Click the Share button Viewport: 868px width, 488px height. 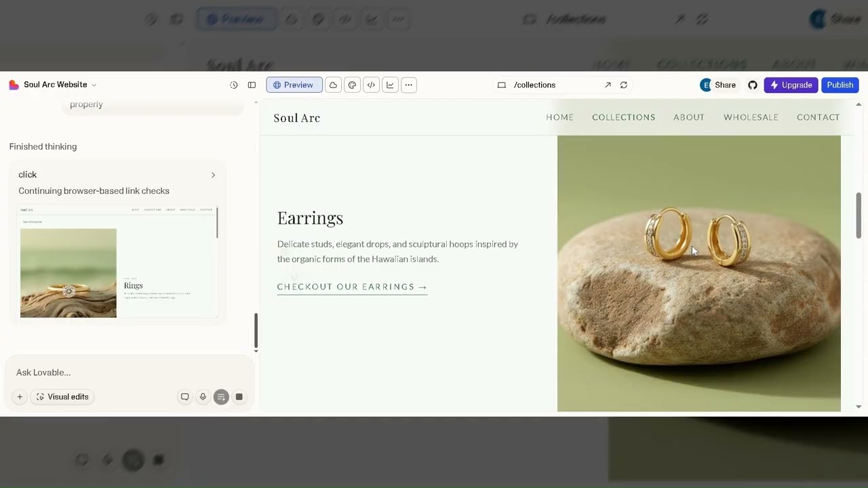click(718, 85)
